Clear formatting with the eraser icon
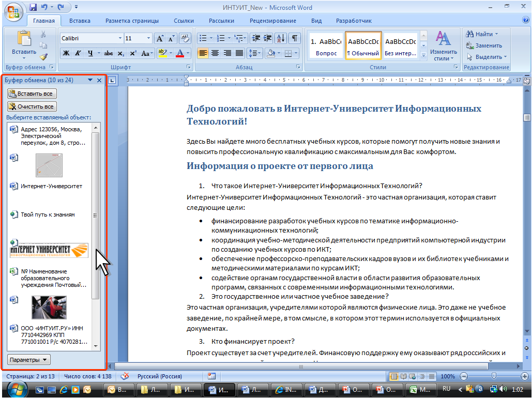 (x=185, y=38)
